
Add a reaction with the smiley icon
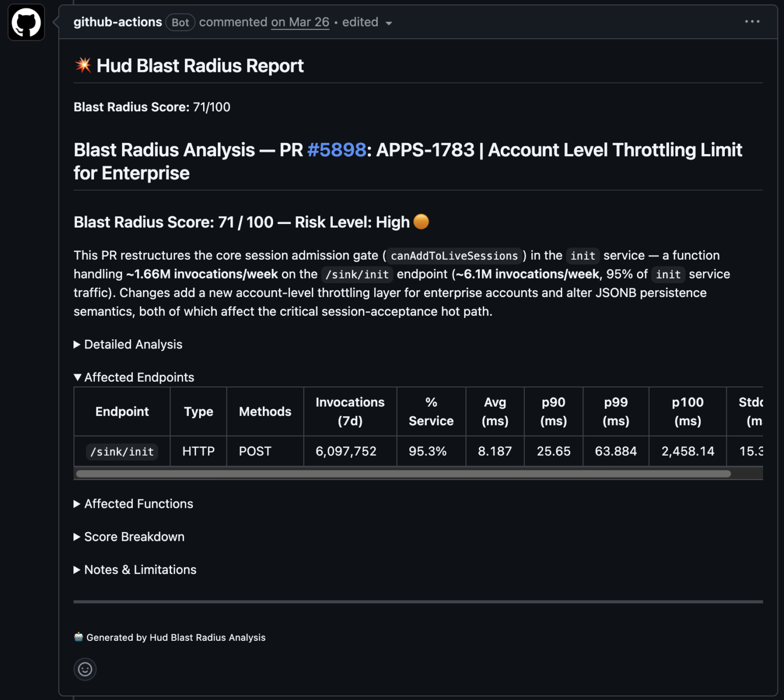click(85, 669)
